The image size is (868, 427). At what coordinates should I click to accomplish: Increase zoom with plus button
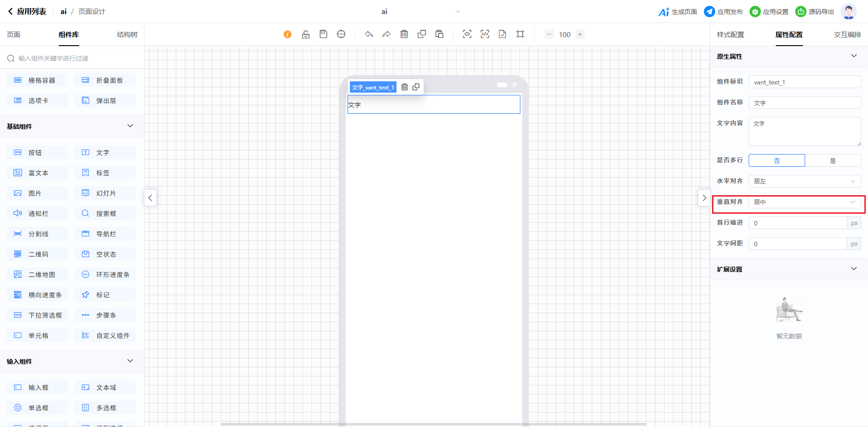580,34
